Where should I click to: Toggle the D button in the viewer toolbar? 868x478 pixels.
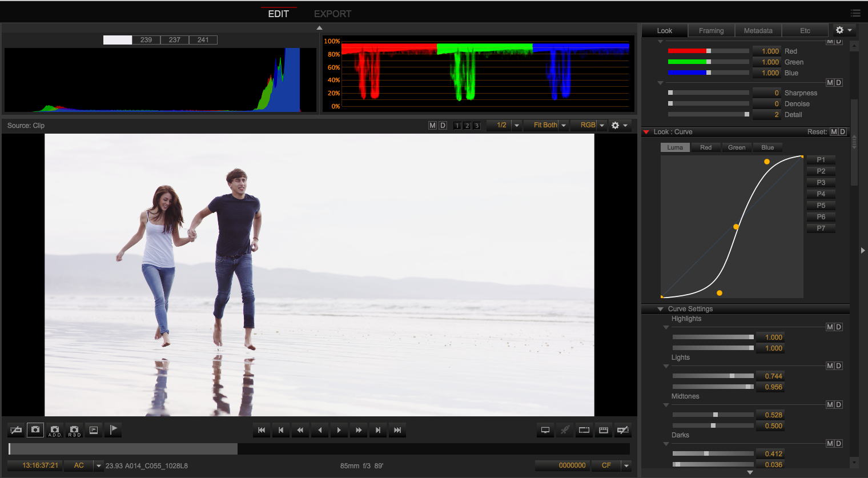[x=443, y=125]
